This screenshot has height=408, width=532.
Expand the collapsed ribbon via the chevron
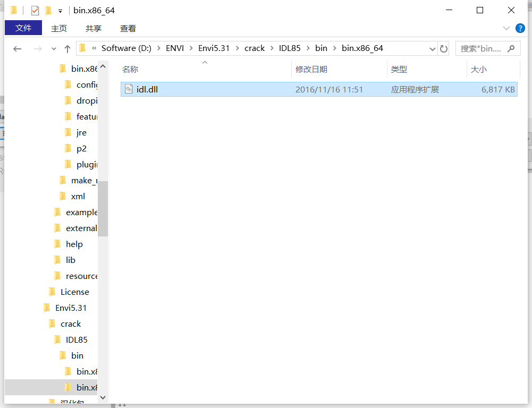[506, 28]
